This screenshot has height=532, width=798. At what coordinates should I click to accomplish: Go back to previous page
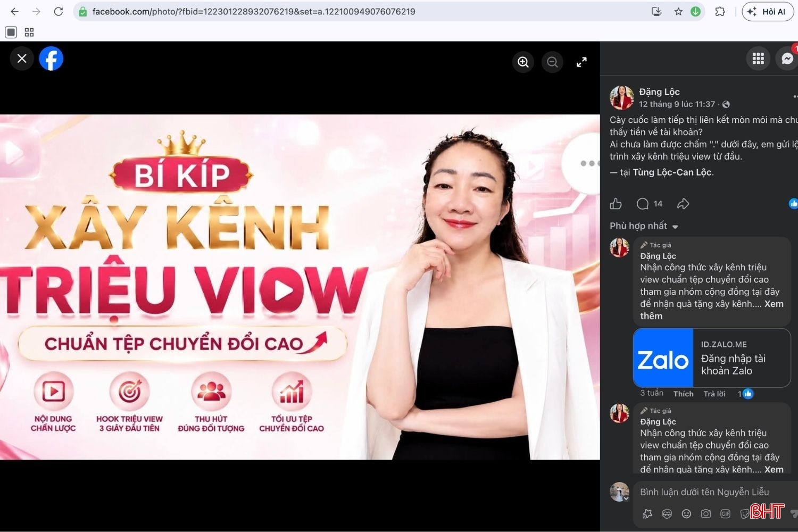point(15,11)
